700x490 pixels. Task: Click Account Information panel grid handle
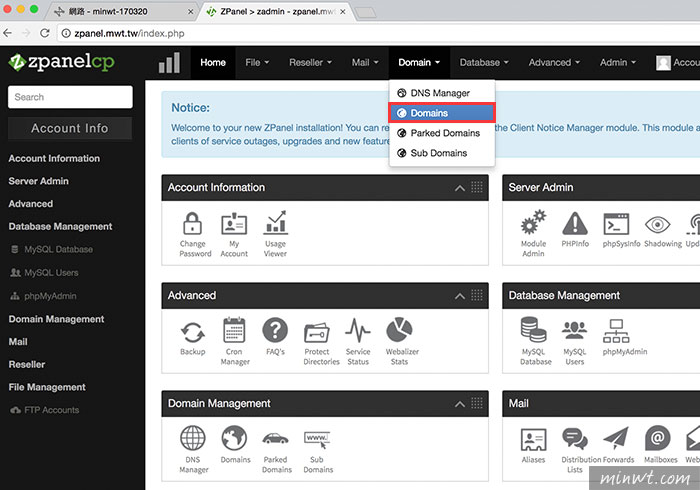(477, 187)
